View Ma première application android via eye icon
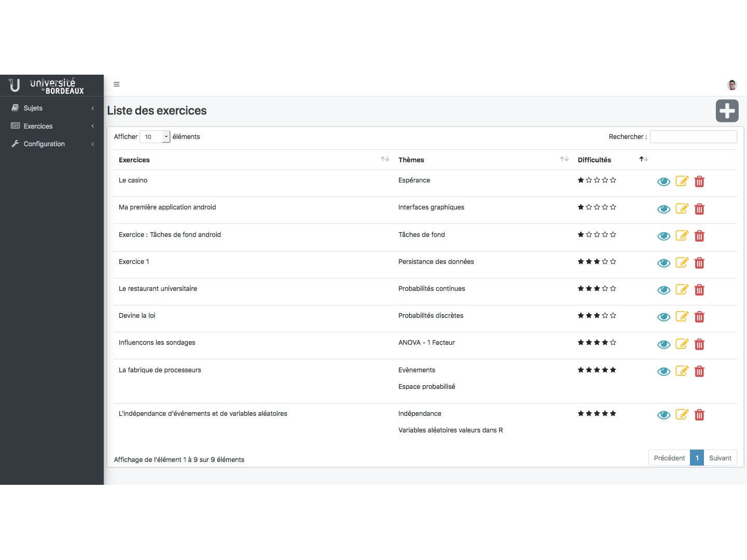Image resolution: width=747 pixels, height=560 pixels. click(663, 209)
